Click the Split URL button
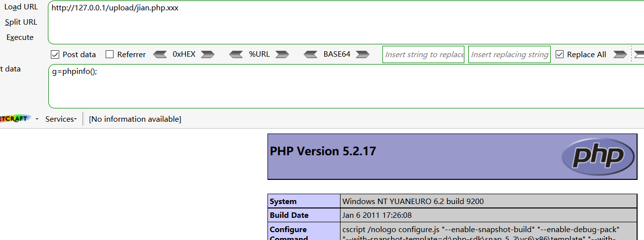This screenshot has width=644, height=240. (x=21, y=22)
